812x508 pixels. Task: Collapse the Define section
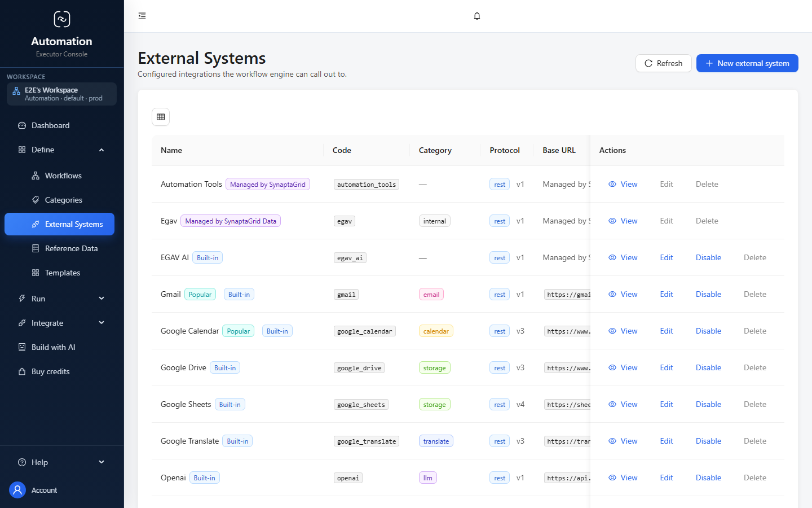pyautogui.click(x=62, y=150)
